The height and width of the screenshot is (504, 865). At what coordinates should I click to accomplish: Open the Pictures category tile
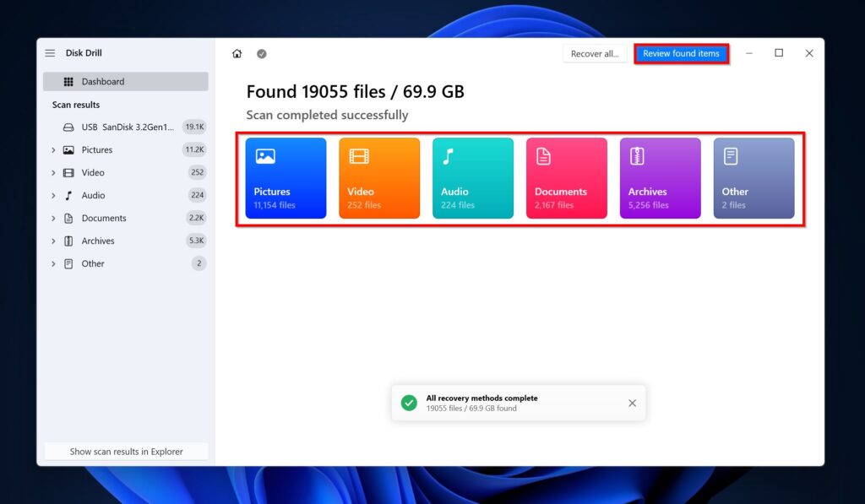coord(286,177)
